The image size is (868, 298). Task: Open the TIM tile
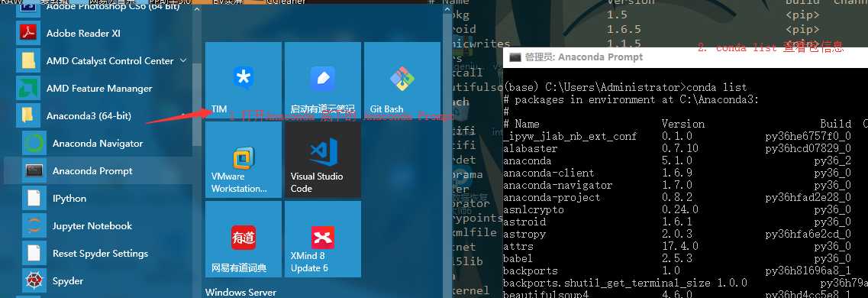pyautogui.click(x=243, y=80)
